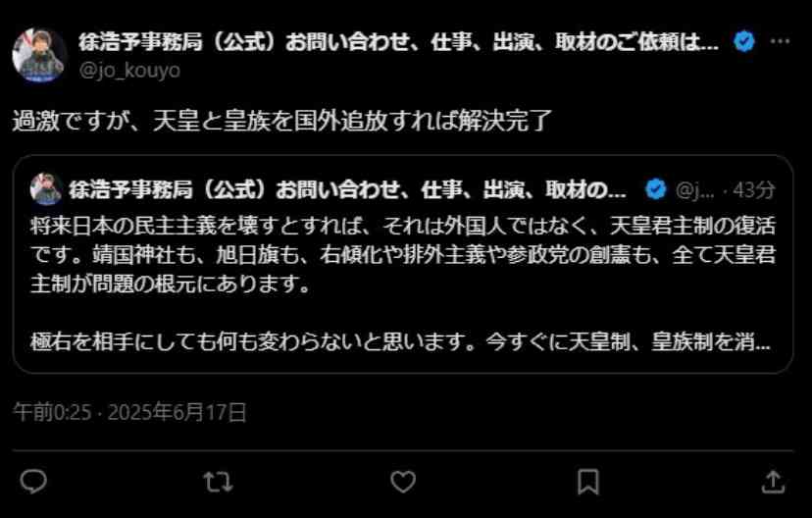Viewport: 812px width, 518px height.
Task: Click the truncated @j... handle in quote
Action: pos(695,190)
